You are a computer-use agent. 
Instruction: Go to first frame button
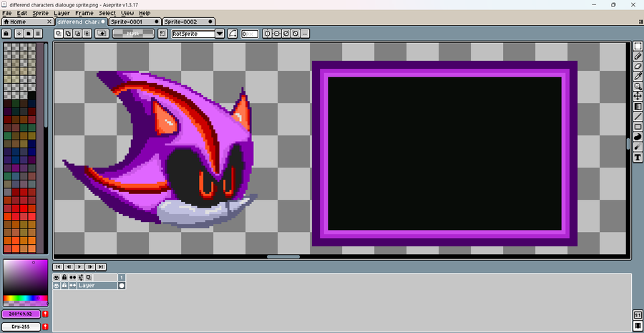point(59,266)
